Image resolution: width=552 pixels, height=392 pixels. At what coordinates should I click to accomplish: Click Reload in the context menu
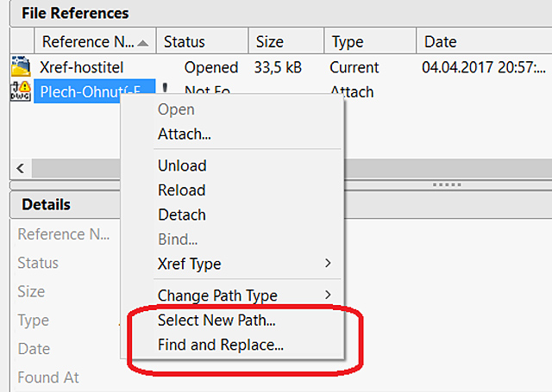point(182,190)
